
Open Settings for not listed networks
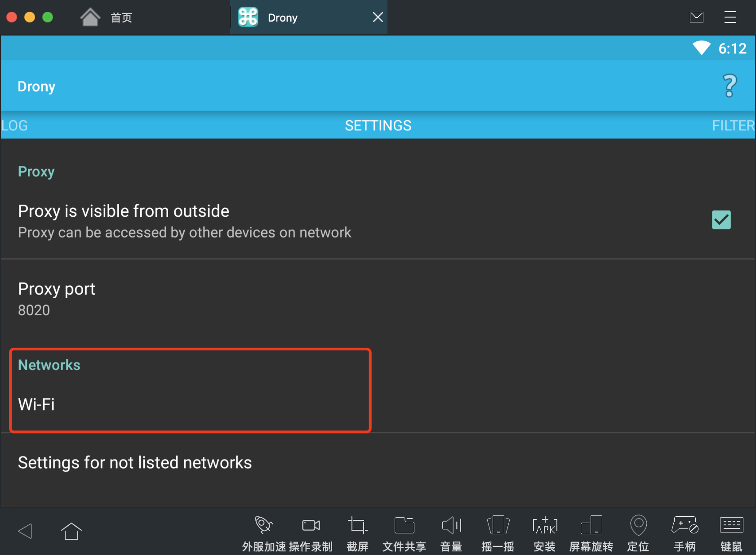378,462
